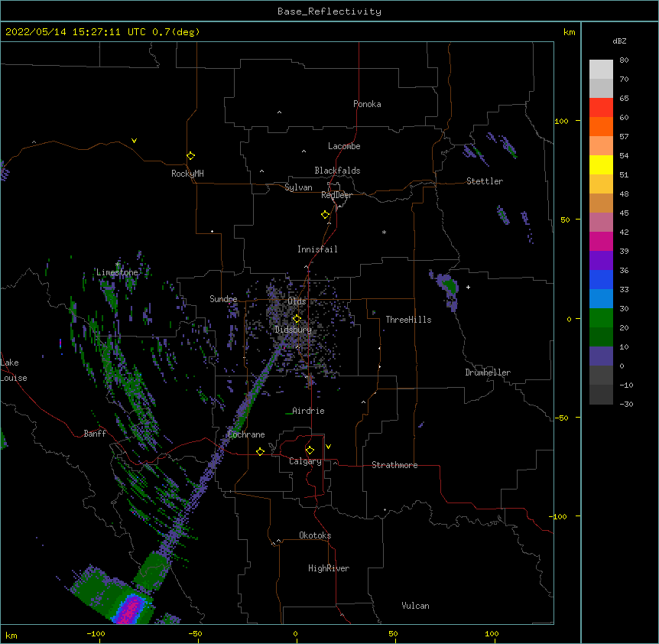Click the Innisfail city label
Screen dimensions: 659x644
317,249
